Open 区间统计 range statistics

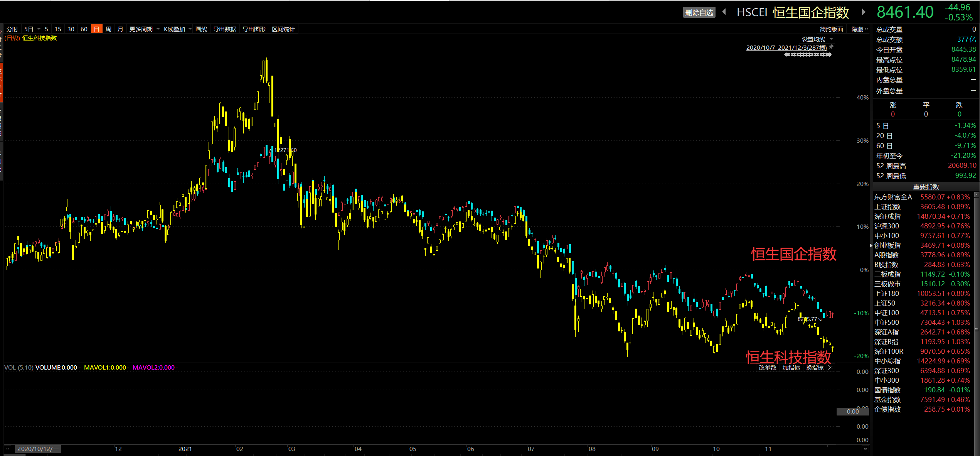283,29
